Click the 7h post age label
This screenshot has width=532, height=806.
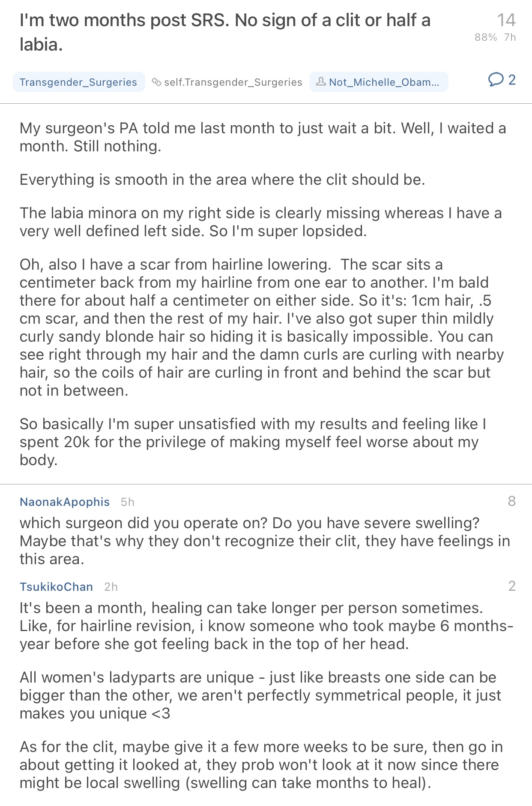510,37
